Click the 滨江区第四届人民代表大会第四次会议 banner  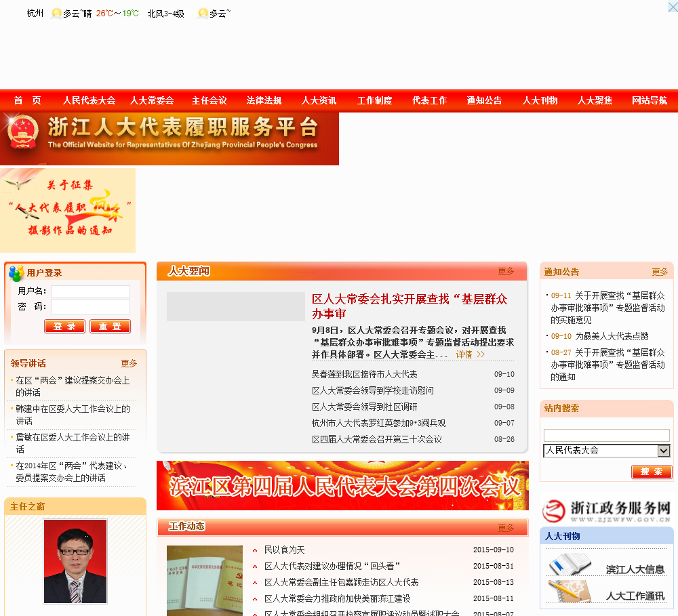[x=342, y=485]
